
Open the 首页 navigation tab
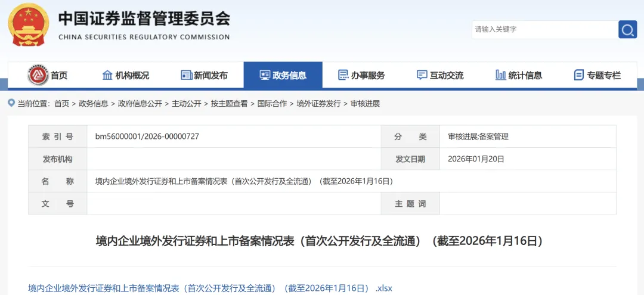[x=47, y=75]
